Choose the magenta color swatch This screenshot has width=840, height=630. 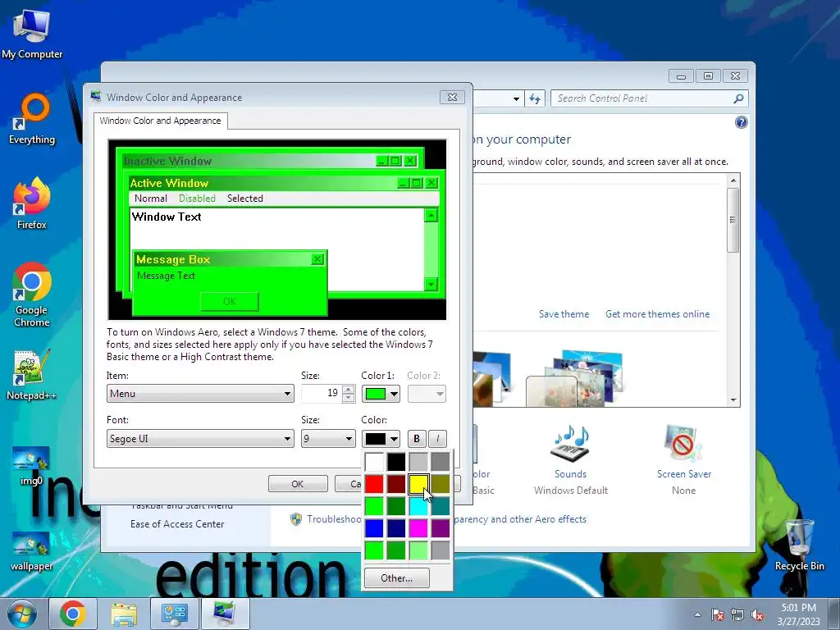click(x=418, y=528)
